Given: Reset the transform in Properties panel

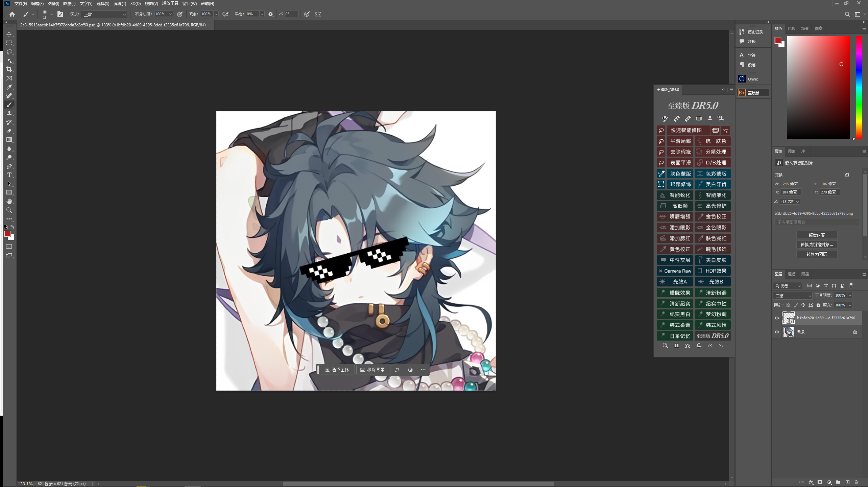Looking at the screenshot, I should [x=847, y=175].
